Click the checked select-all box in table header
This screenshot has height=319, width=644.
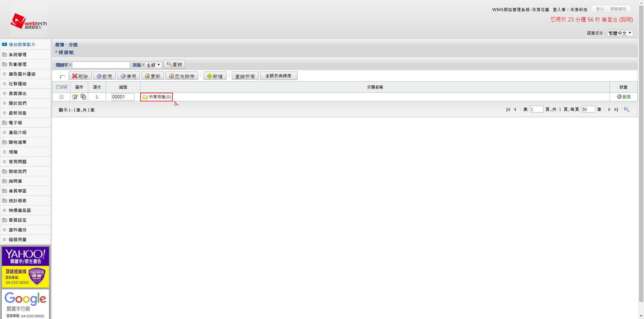point(65,87)
